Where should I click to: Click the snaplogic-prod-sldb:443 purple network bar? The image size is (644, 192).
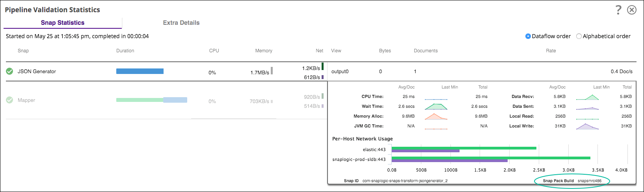tap(449, 161)
